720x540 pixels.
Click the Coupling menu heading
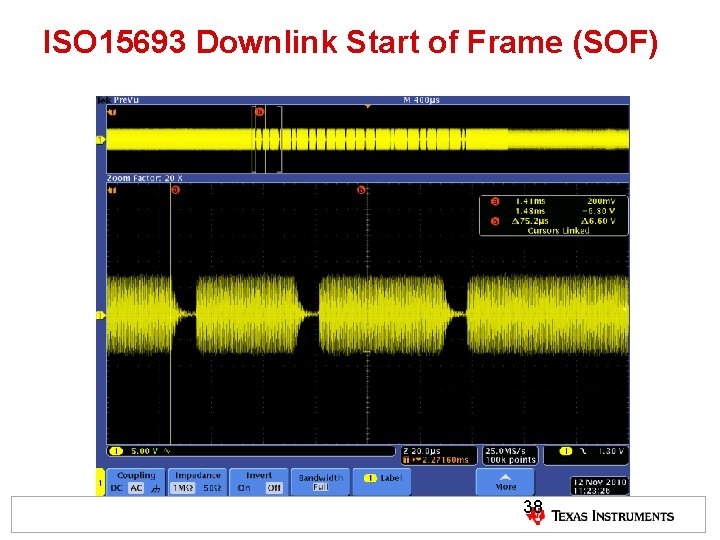(136, 475)
